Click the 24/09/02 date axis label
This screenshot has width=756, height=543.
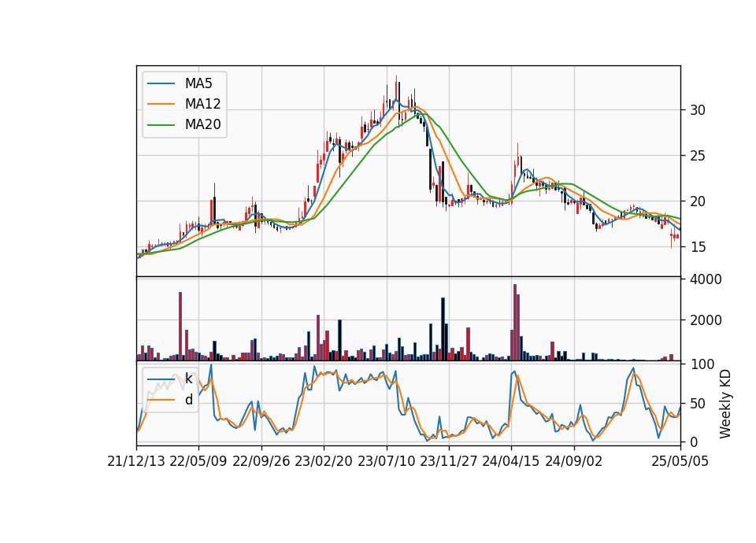[574, 461]
